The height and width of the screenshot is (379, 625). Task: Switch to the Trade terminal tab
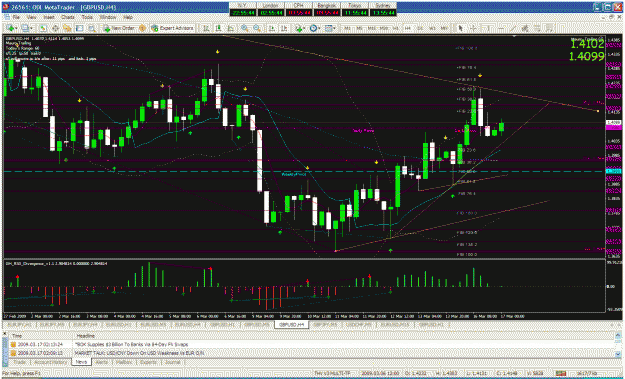coord(19,362)
